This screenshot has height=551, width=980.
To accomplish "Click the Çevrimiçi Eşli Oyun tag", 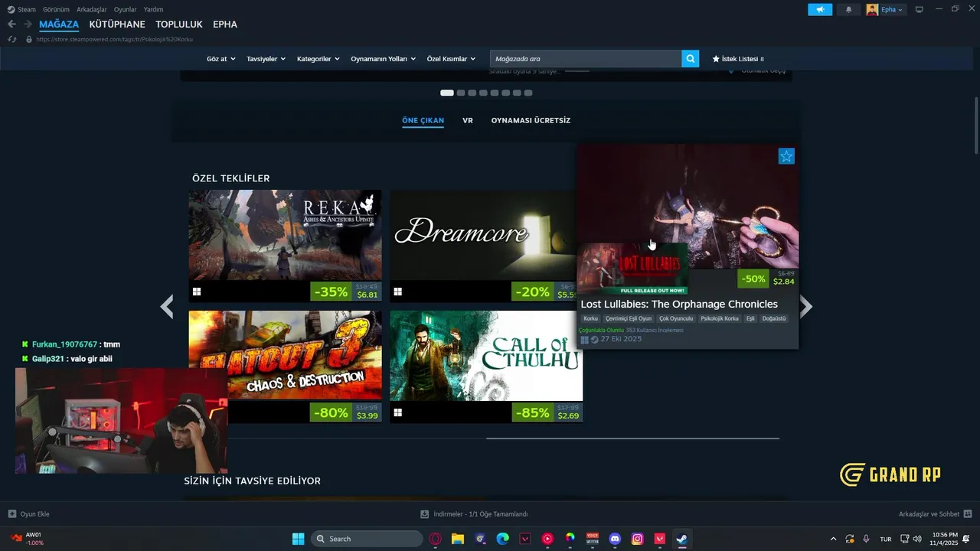I will (629, 318).
